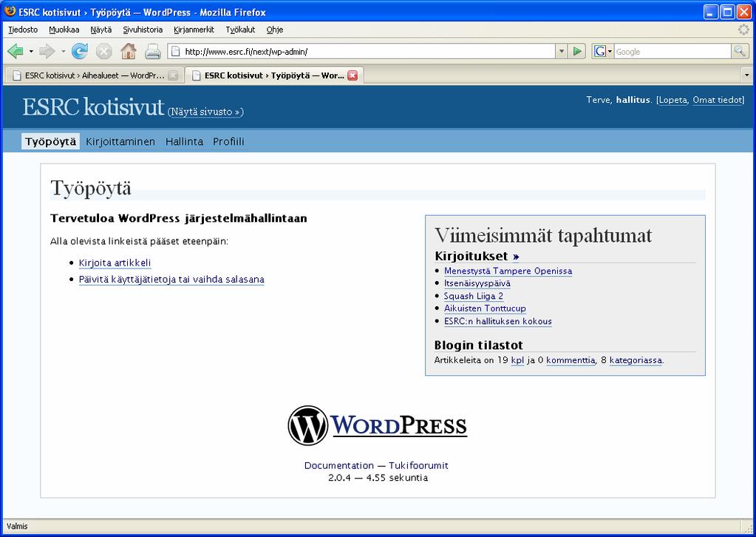Click the Documentation footer link
Screen dimensions: 756x537
(339, 465)
